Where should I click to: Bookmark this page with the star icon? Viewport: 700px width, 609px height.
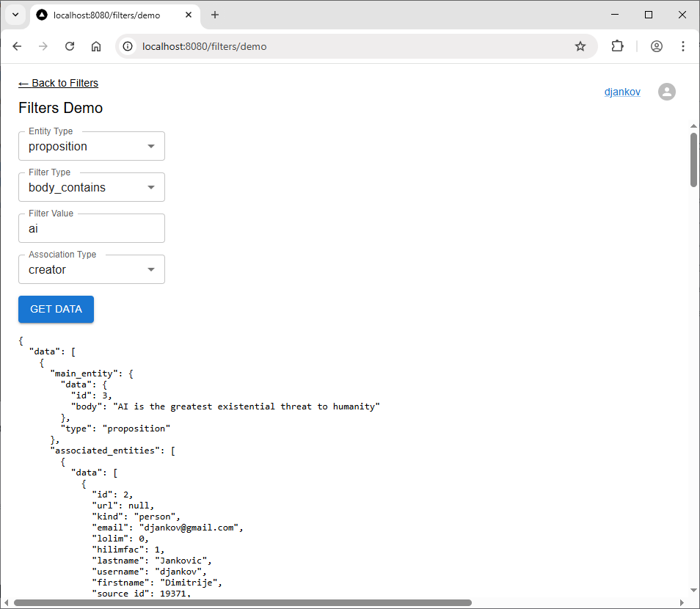click(x=580, y=46)
